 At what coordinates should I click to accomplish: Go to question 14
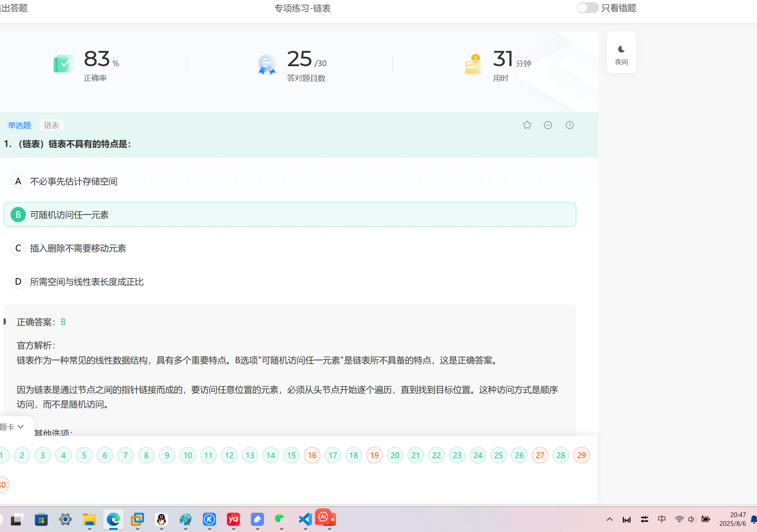pyautogui.click(x=271, y=455)
